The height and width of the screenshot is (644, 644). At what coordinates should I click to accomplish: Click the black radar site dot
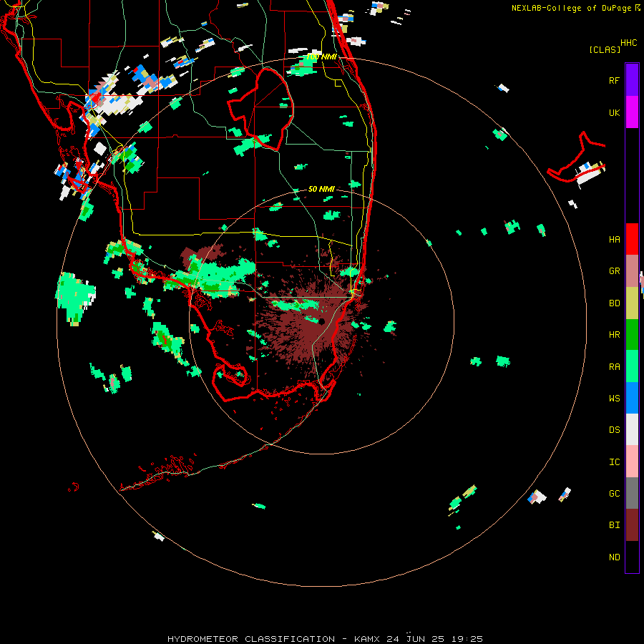322,321
